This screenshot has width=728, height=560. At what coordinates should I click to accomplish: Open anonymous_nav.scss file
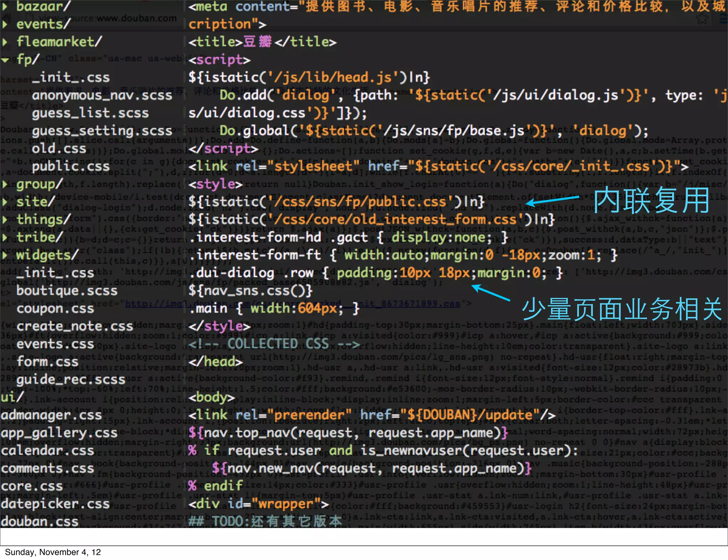point(102,95)
